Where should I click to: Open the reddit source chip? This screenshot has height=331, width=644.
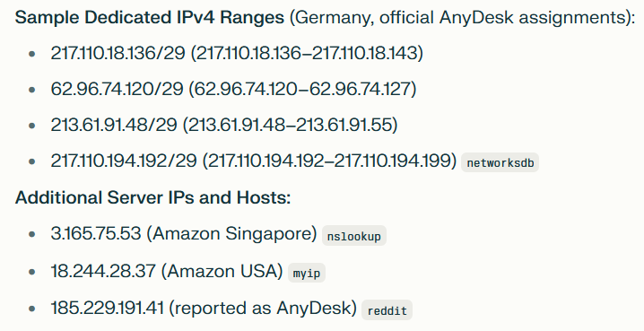[x=387, y=310]
